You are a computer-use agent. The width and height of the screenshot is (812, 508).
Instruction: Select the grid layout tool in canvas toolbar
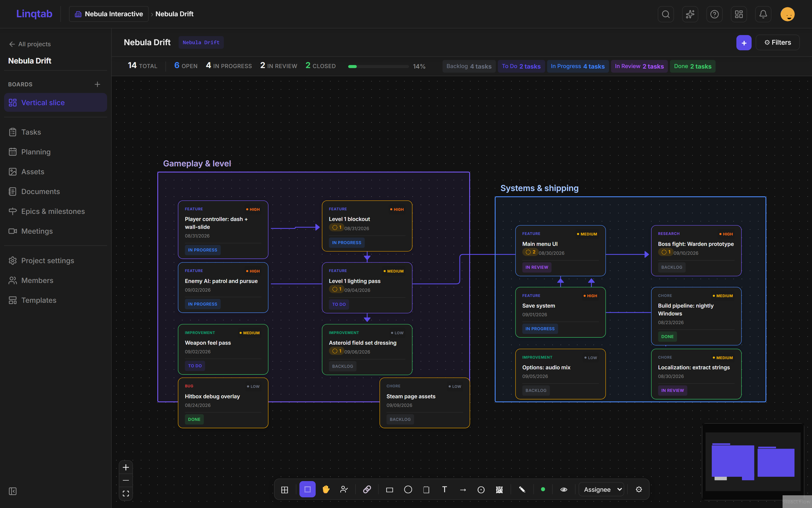[x=284, y=489]
